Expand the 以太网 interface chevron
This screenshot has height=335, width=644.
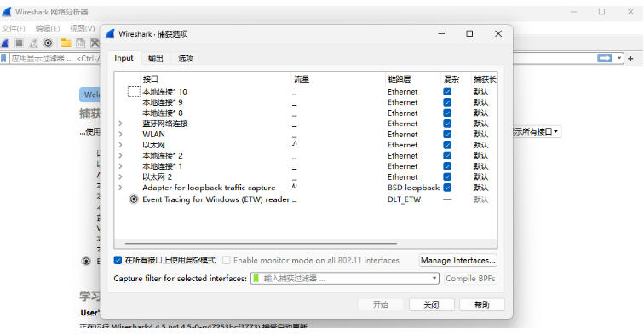click(120, 145)
